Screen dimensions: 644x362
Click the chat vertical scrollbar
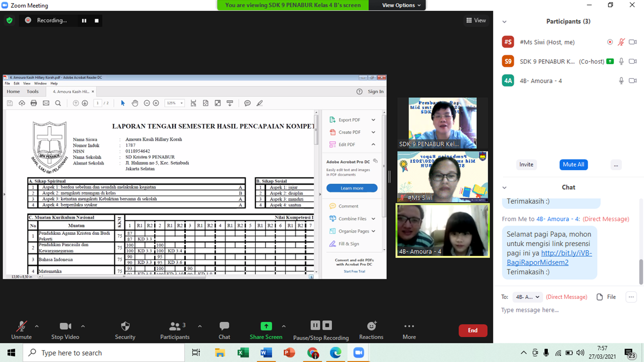pos(641,271)
